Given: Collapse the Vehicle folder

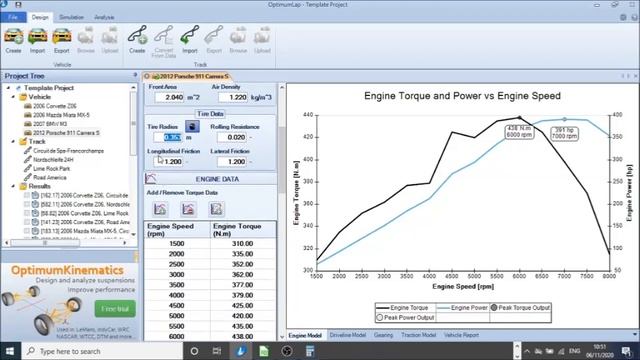Looking at the screenshot, I should (x=13, y=97).
